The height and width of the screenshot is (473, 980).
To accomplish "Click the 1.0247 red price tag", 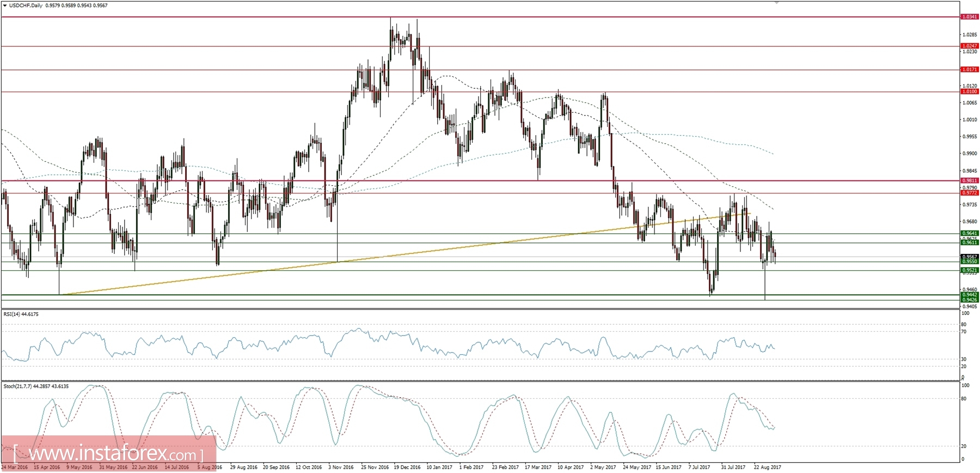I will (970, 46).
